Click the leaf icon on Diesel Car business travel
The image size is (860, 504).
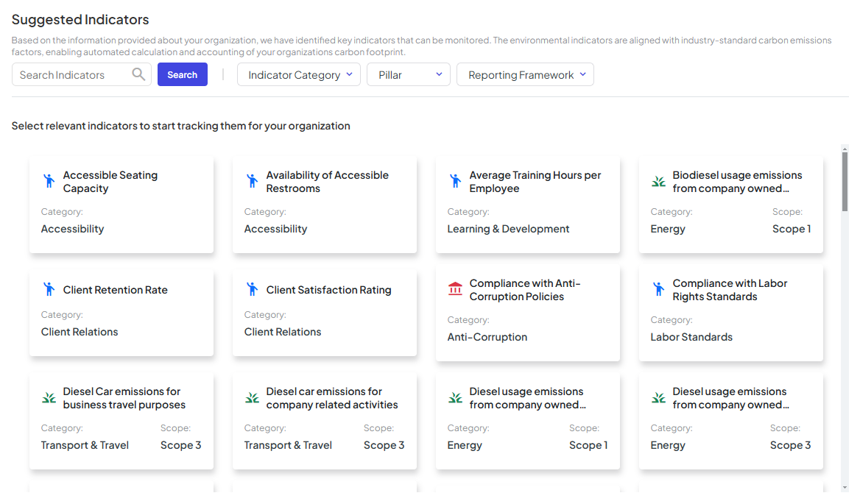pyautogui.click(x=49, y=398)
